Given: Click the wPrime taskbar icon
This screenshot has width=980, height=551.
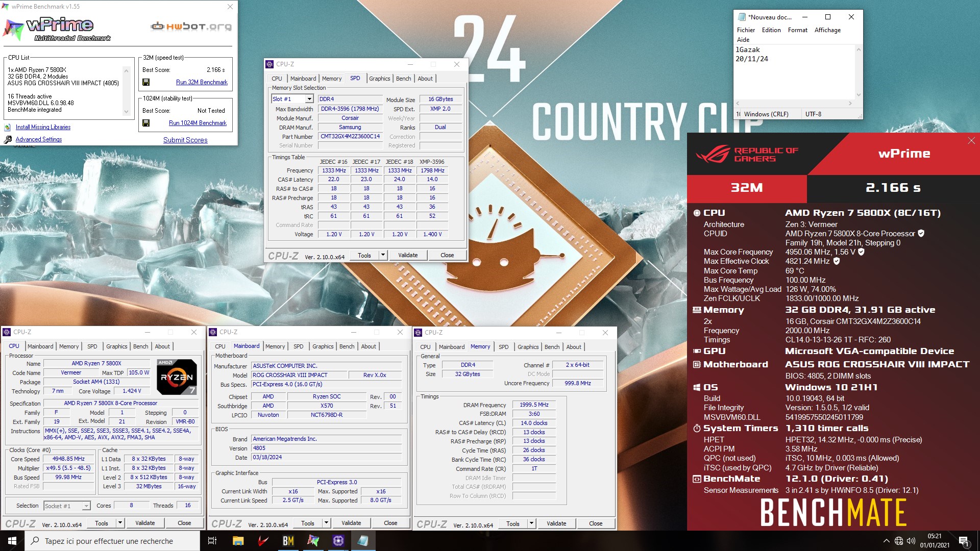Looking at the screenshot, I should click(313, 541).
